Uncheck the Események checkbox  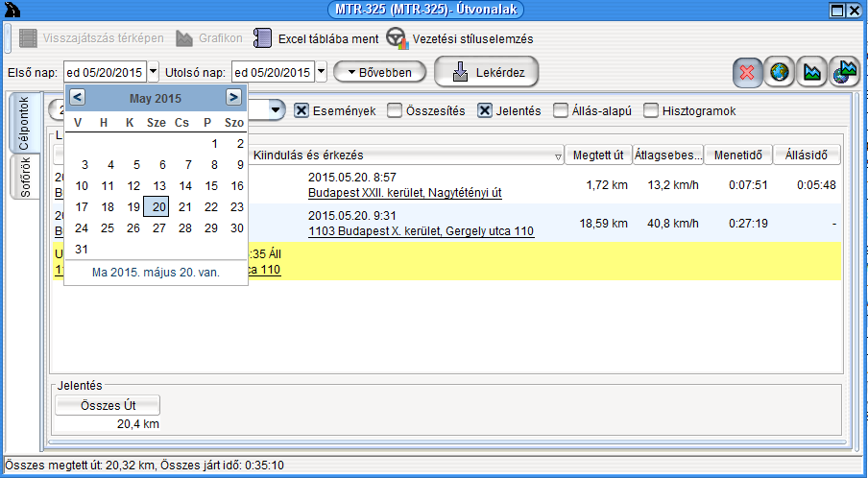point(301,110)
